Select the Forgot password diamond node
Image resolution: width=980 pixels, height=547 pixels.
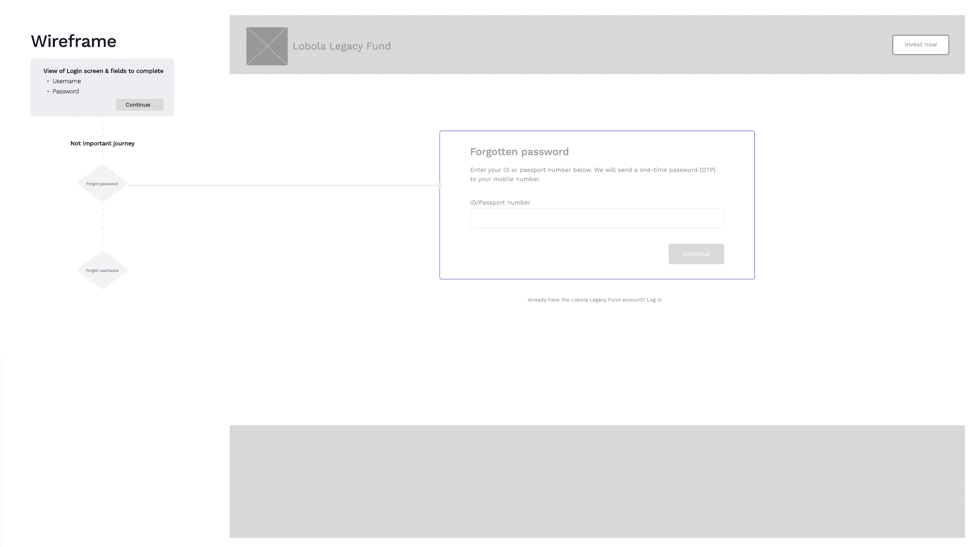[x=102, y=184]
